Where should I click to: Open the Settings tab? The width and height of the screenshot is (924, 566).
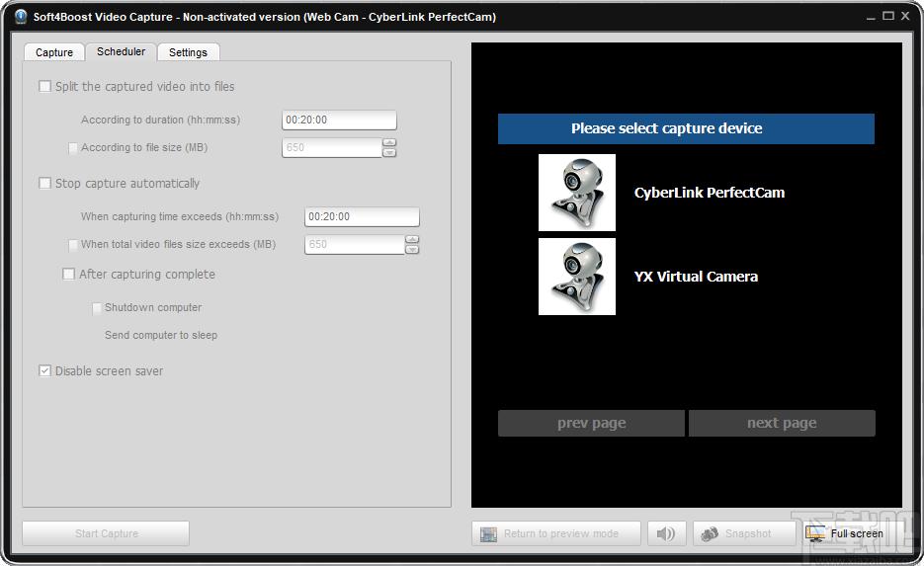(188, 52)
